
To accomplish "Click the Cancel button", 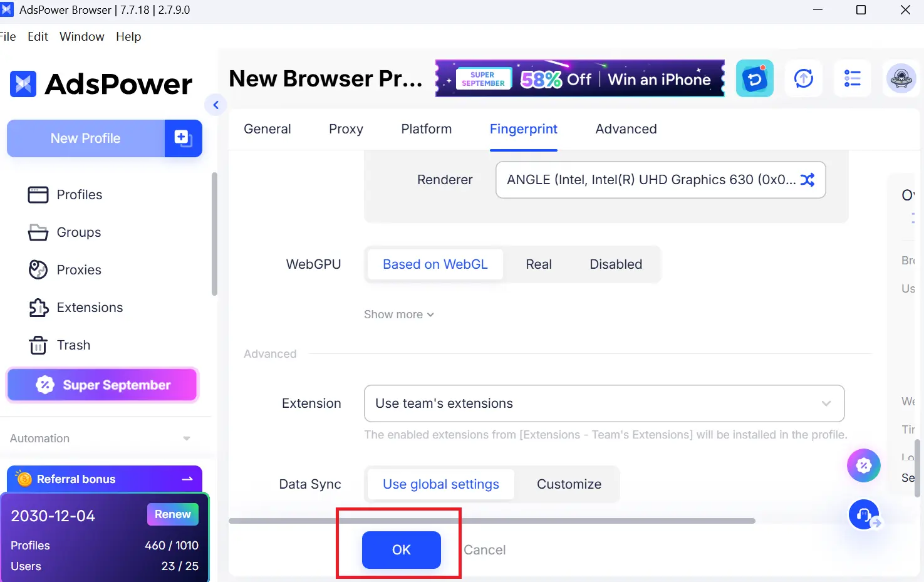I will pos(484,550).
